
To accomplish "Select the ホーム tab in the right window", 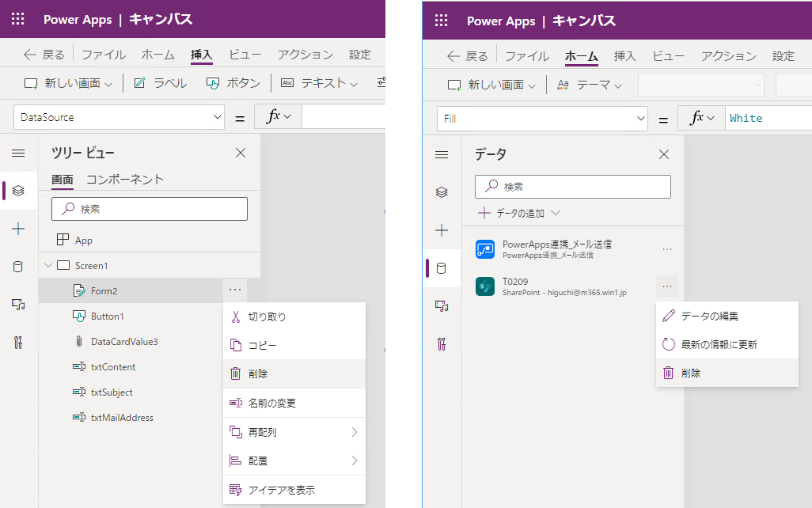I will click(582, 56).
